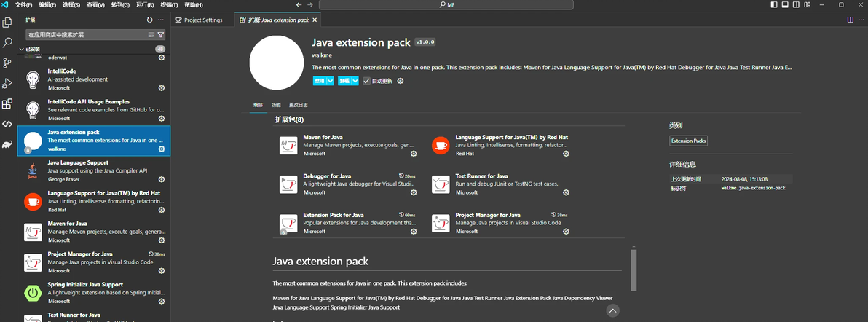Expand the uninstall button dropdown arrow
The height and width of the screenshot is (322, 868).
point(355,81)
